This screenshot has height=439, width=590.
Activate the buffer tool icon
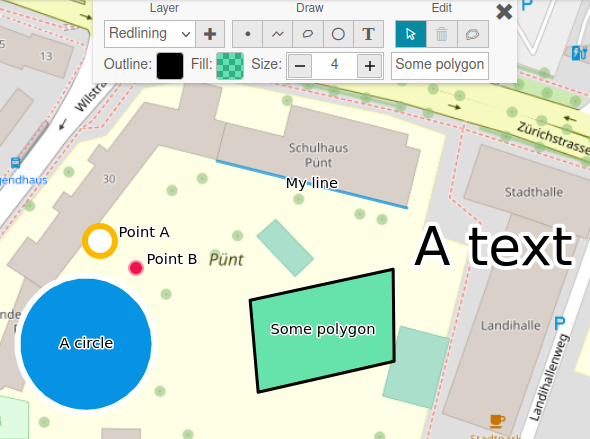[x=473, y=34]
